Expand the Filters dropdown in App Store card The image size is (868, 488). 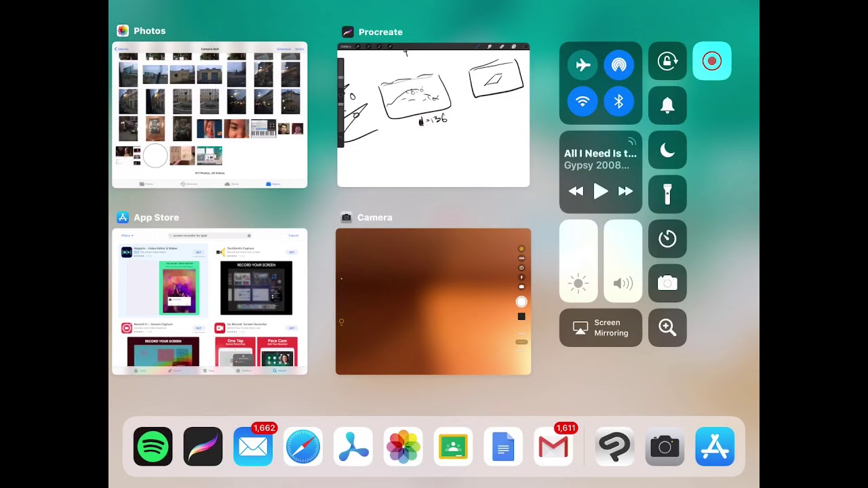(x=127, y=236)
